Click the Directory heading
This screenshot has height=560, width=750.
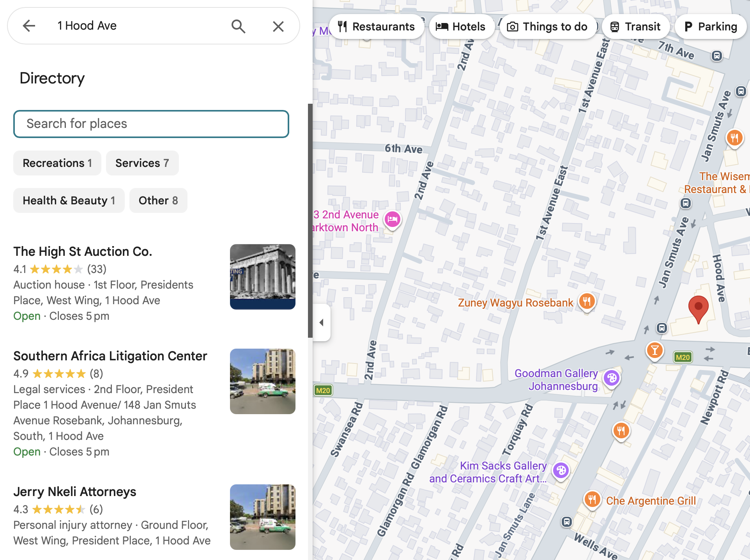52,78
